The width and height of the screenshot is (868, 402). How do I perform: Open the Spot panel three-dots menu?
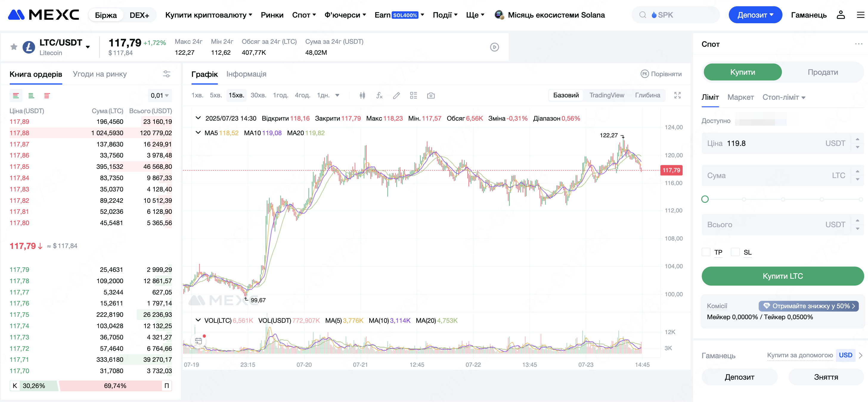click(x=858, y=44)
